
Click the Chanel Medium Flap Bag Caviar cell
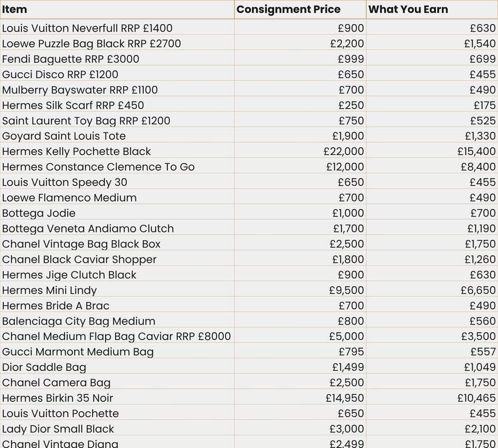117,336
